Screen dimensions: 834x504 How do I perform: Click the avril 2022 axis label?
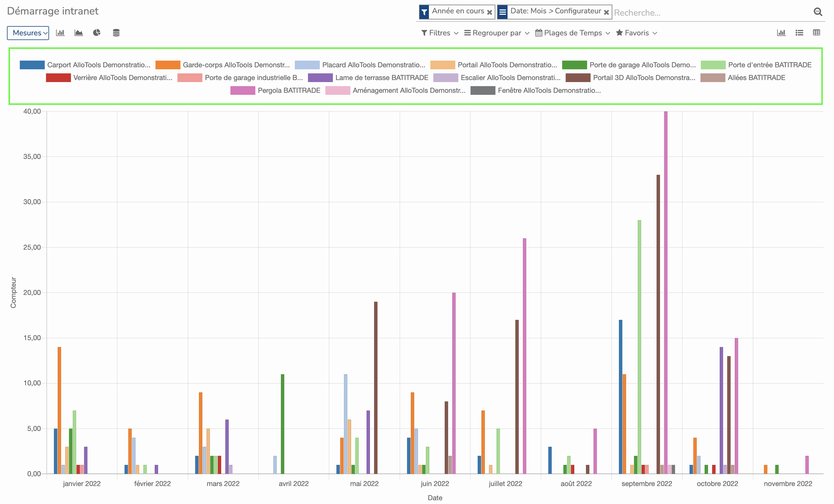coord(294,484)
